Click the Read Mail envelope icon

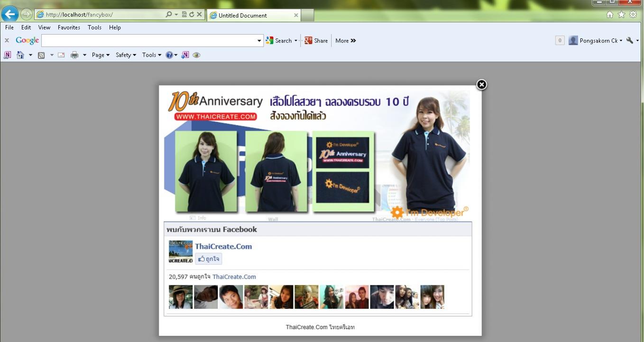coord(61,55)
